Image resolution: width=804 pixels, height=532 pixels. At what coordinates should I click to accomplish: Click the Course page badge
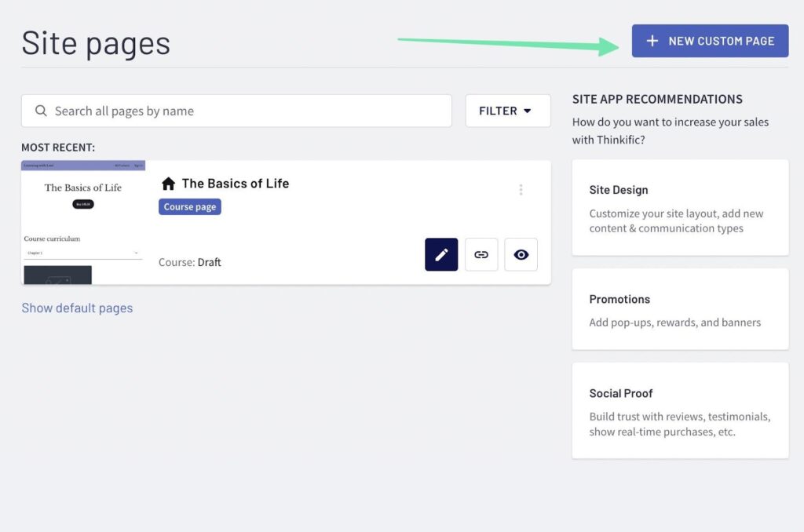190,207
